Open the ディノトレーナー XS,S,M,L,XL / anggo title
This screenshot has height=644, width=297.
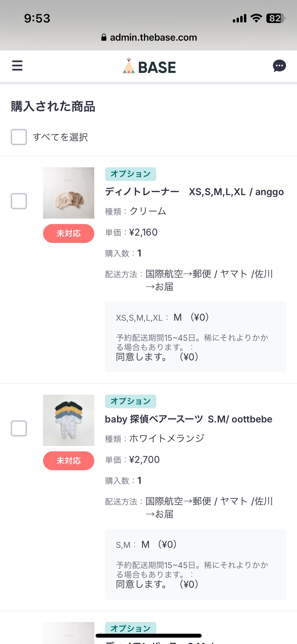[x=194, y=192]
